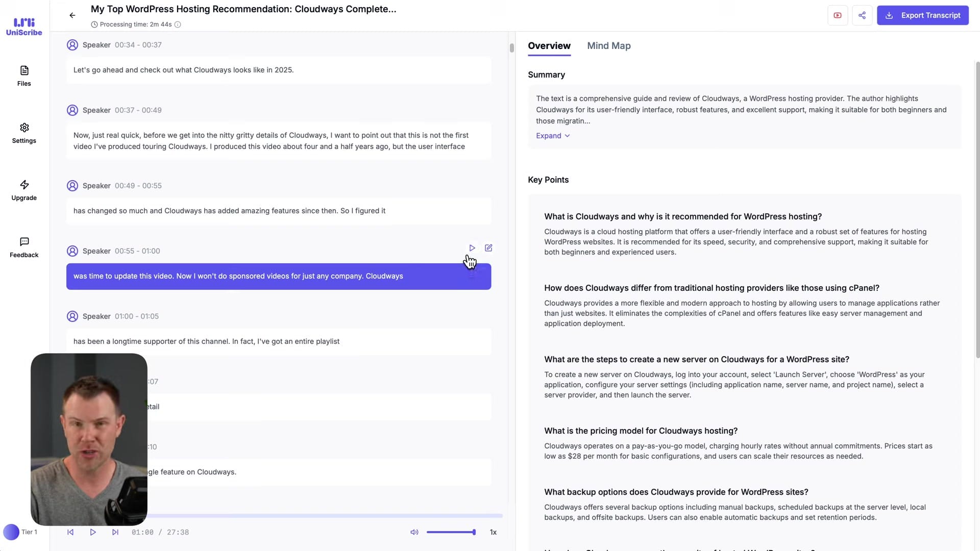This screenshot has width=980, height=551.
Task: Mute audio with the speaker icon
Action: [414, 532]
